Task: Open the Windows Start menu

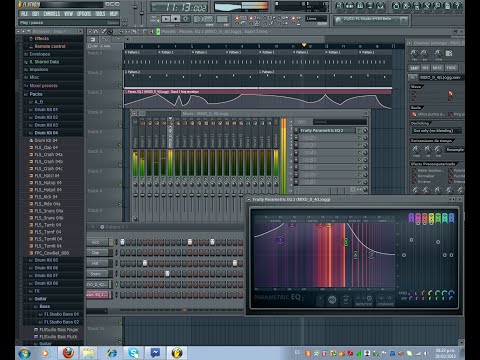Action: 24,353
